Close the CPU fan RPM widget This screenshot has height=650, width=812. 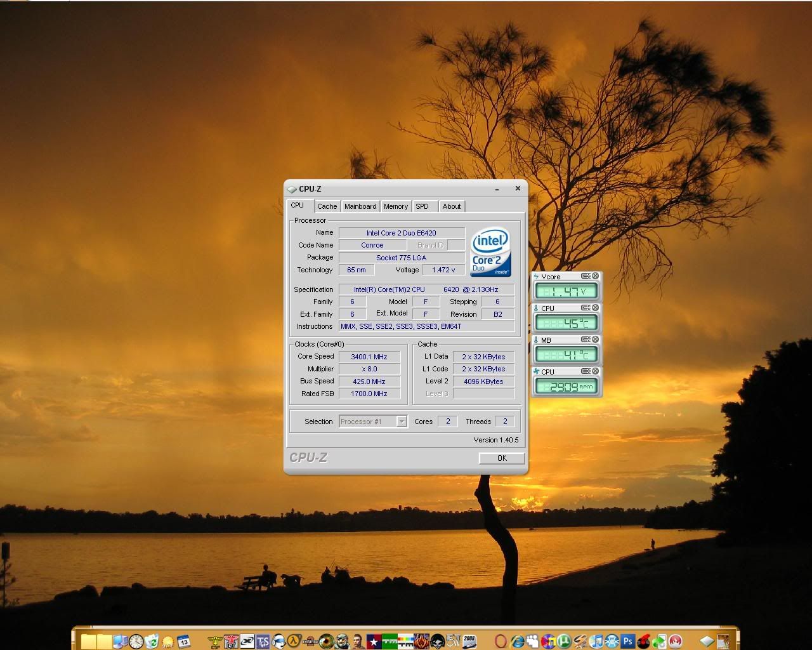(595, 371)
